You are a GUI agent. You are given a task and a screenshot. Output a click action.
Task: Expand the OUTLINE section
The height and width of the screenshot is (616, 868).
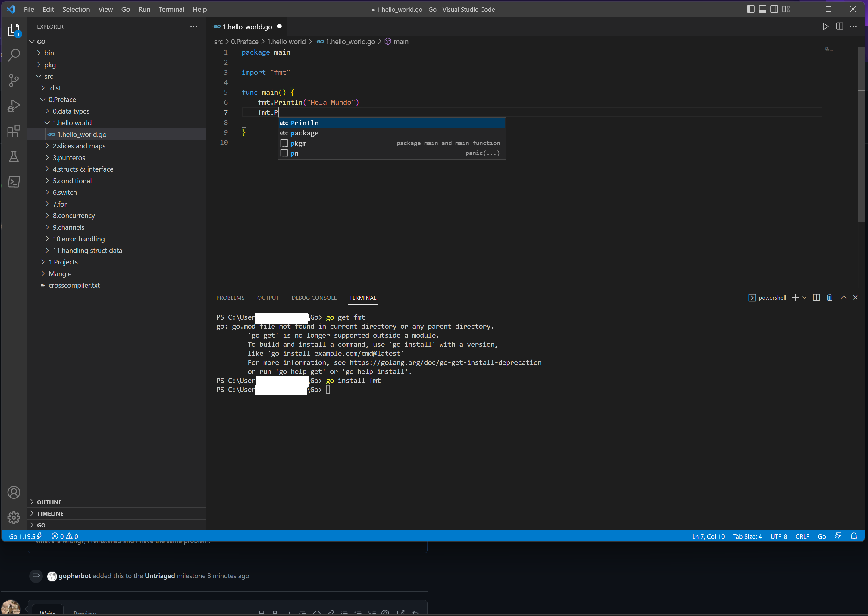click(x=49, y=501)
